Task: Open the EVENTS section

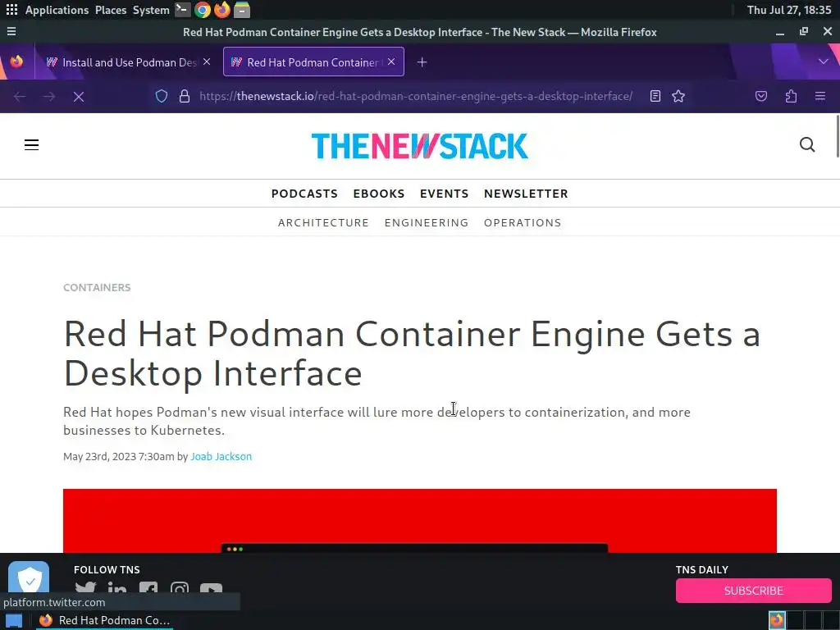Action: click(x=444, y=194)
